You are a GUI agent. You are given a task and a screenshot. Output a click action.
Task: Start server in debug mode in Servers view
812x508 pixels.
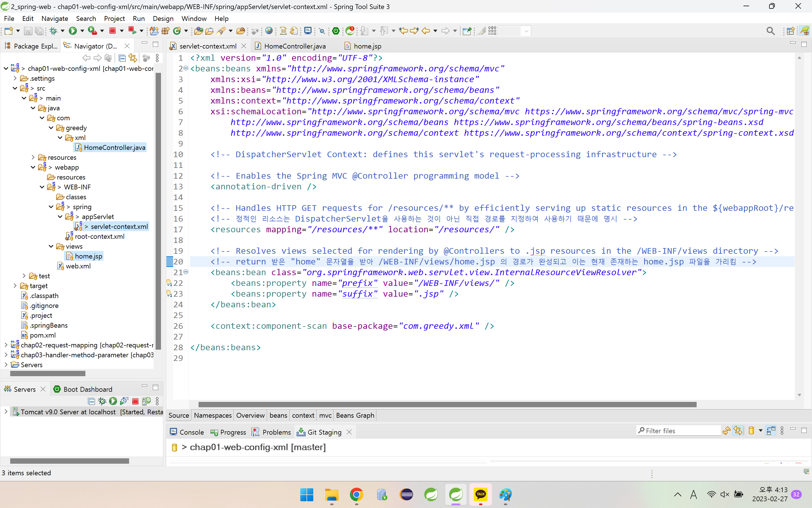click(x=102, y=401)
